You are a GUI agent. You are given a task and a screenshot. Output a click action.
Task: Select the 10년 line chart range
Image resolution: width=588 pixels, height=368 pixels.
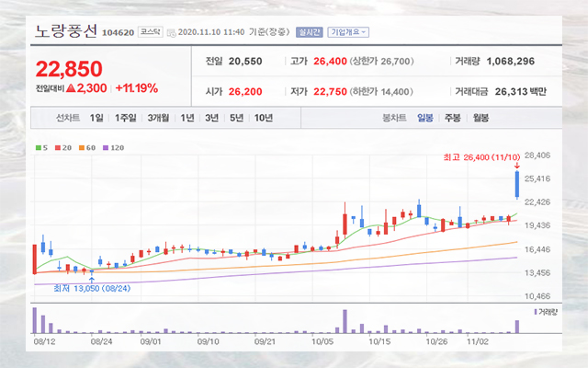264,118
